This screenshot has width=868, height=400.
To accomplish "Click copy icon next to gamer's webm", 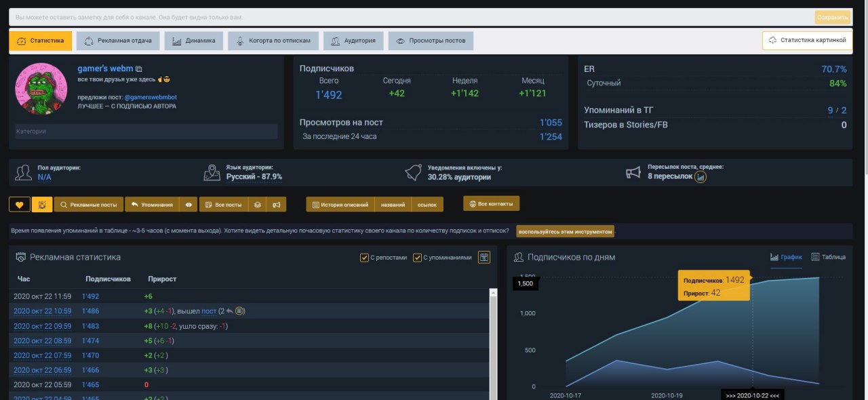I will [x=139, y=69].
